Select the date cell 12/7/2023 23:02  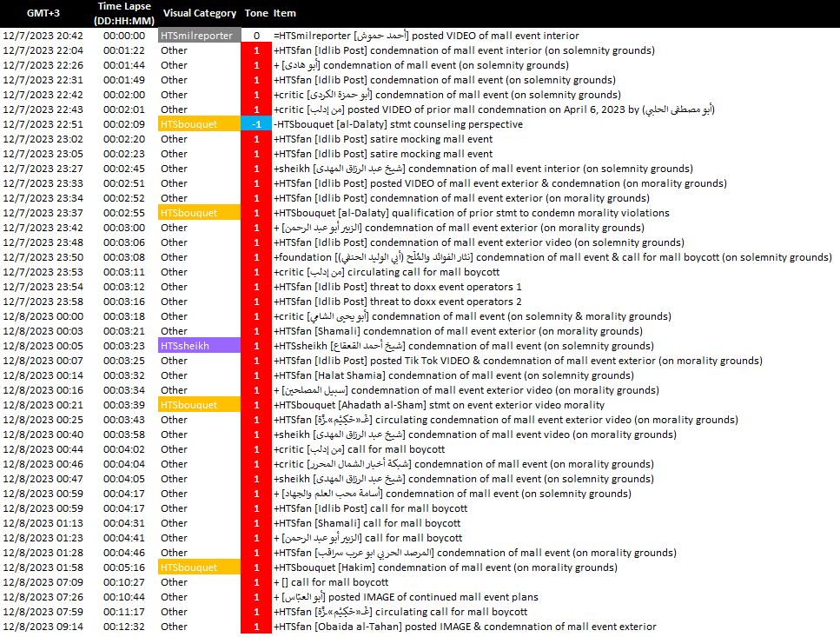[x=43, y=139]
